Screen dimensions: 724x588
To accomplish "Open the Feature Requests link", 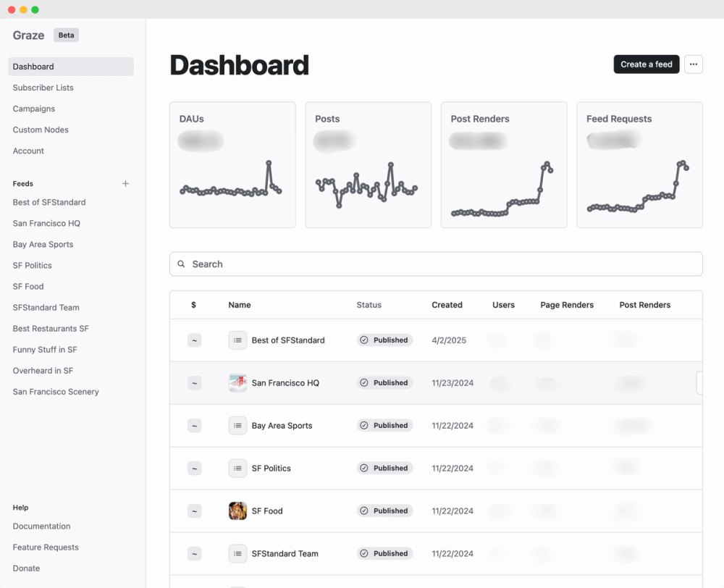I will [x=46, y=547].
